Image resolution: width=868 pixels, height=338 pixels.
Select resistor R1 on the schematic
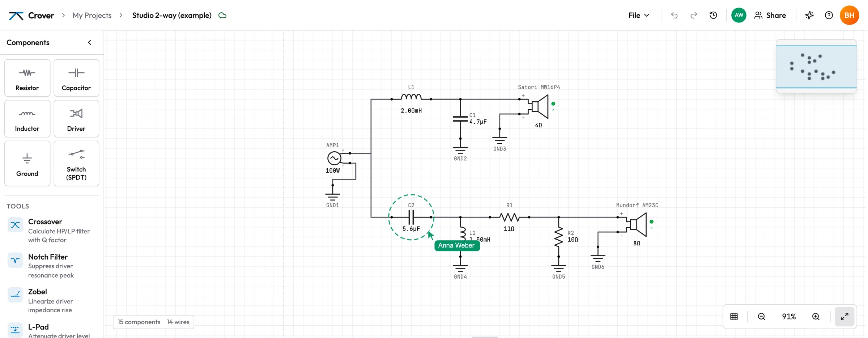(509, 217)
